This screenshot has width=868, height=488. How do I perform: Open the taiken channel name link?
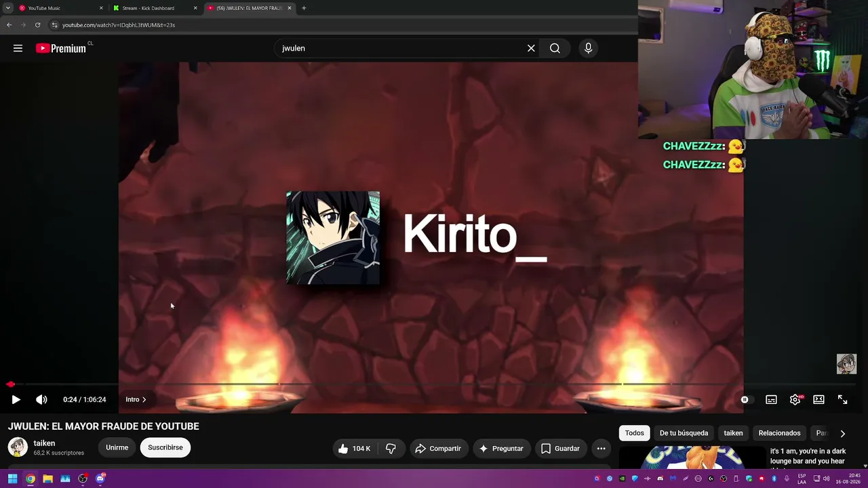pos(44,443)
